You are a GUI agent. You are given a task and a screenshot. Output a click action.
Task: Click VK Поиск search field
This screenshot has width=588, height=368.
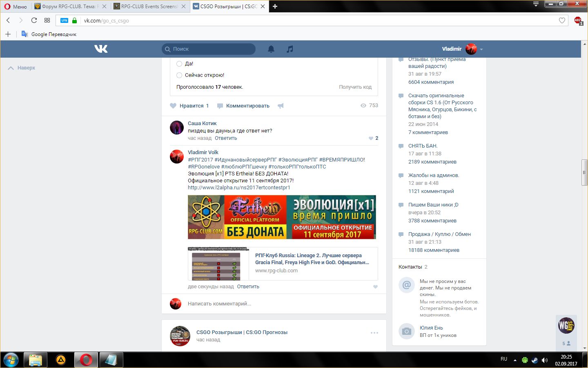[209, 49]
